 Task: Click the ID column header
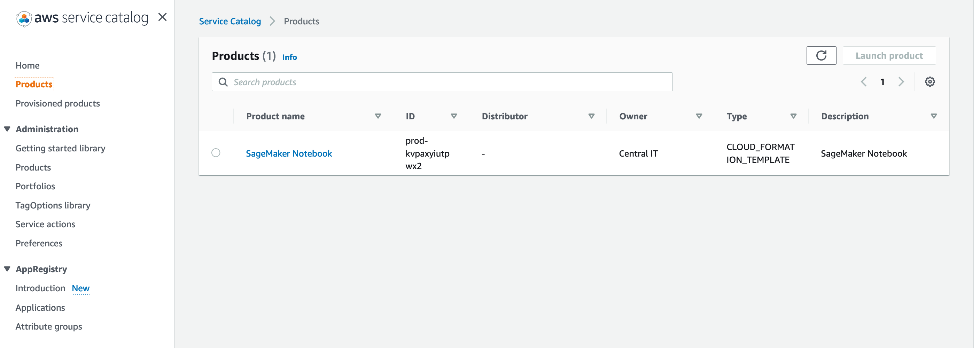(x=410, y=116)
